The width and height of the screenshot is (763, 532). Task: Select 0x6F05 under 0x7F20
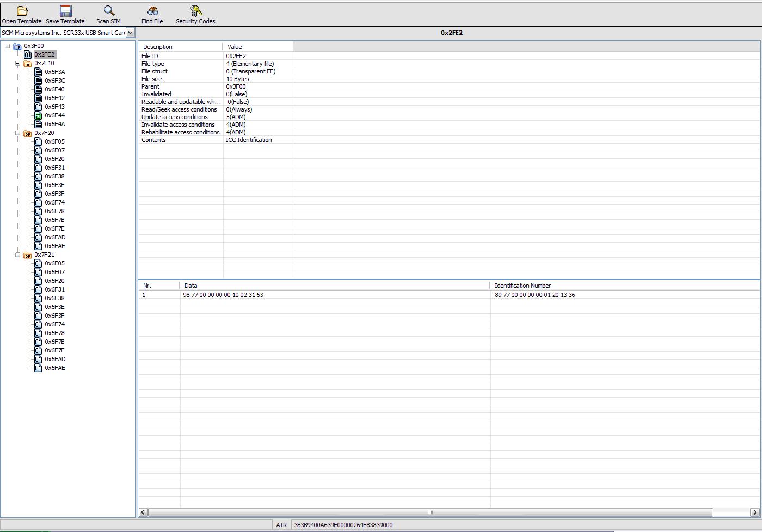point(54,141)
